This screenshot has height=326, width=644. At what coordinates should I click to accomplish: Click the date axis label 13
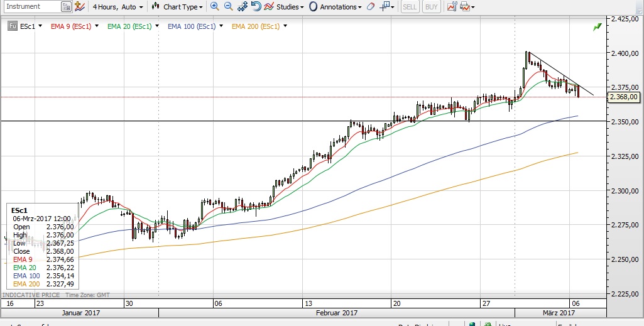308,304
